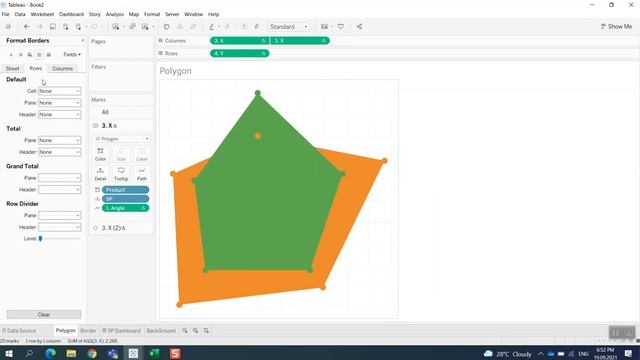640x360 pixels.
Task: Open File Explorer from the taskbar
Action: (x=71, y=353)
